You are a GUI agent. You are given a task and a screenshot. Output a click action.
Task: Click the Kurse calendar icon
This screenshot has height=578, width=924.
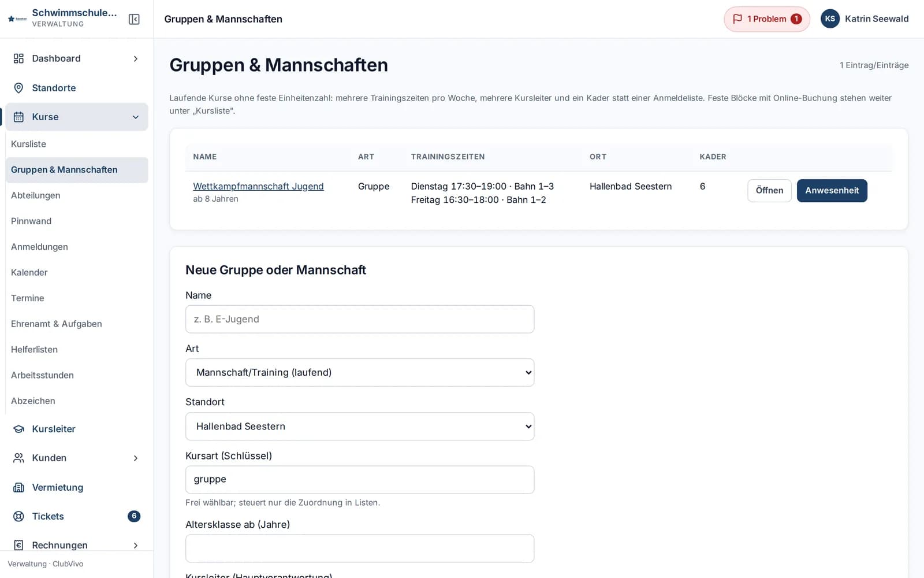[x=18, y=117]
